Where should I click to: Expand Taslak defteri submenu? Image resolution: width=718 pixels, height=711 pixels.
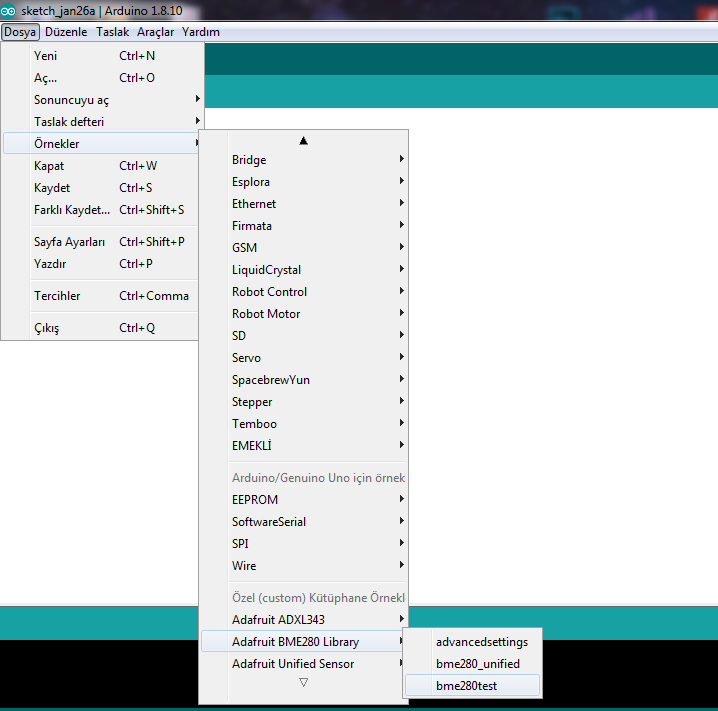tap(103, 122)
